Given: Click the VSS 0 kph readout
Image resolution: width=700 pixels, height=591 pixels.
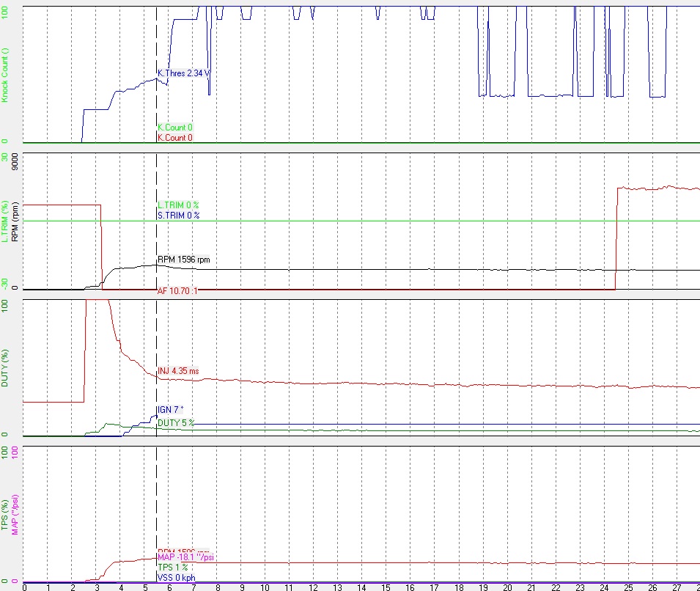Looking at the screenshot, I should click(177, 578).
